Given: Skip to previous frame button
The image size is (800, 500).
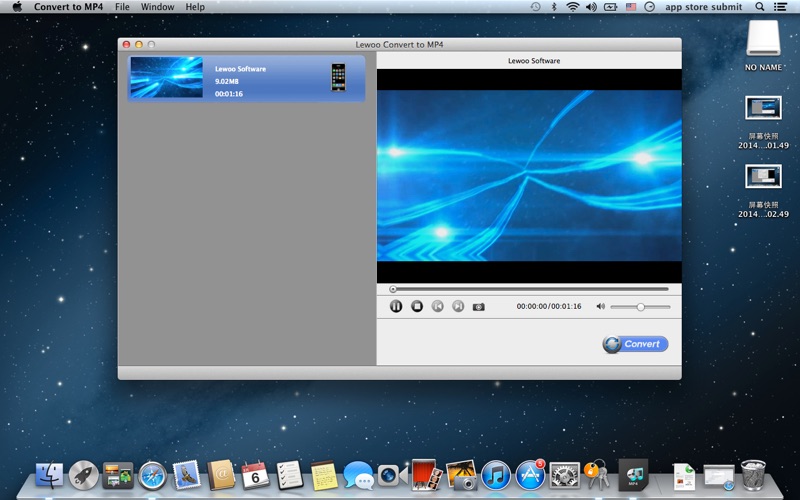Looking at the screenshot, I should (437, 306).
